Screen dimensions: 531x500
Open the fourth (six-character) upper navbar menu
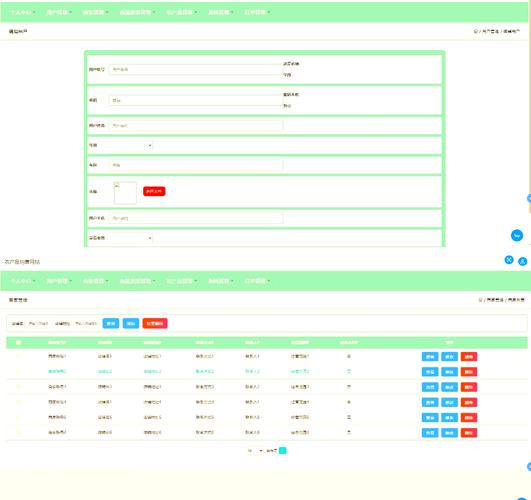point(137,13)
